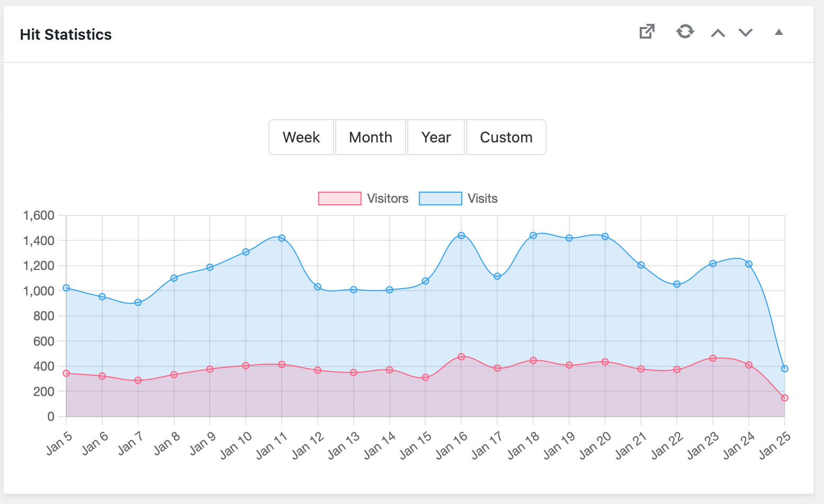
Task: Open the Custom date range option
Action: click(506, 137)
